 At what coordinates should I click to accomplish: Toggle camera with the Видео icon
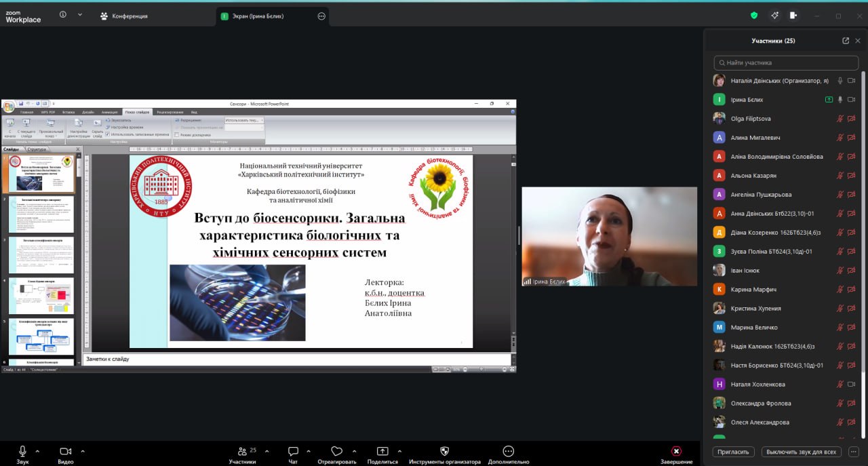(x=65, y=451)
